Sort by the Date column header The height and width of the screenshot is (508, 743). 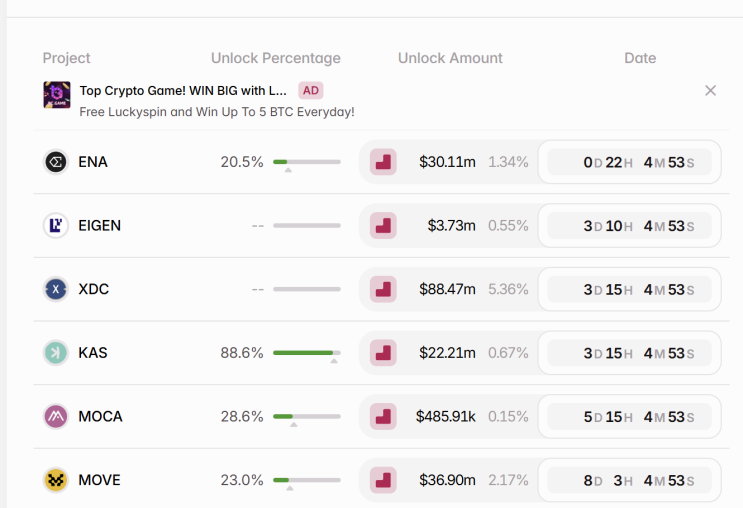[x=640, y=58]
